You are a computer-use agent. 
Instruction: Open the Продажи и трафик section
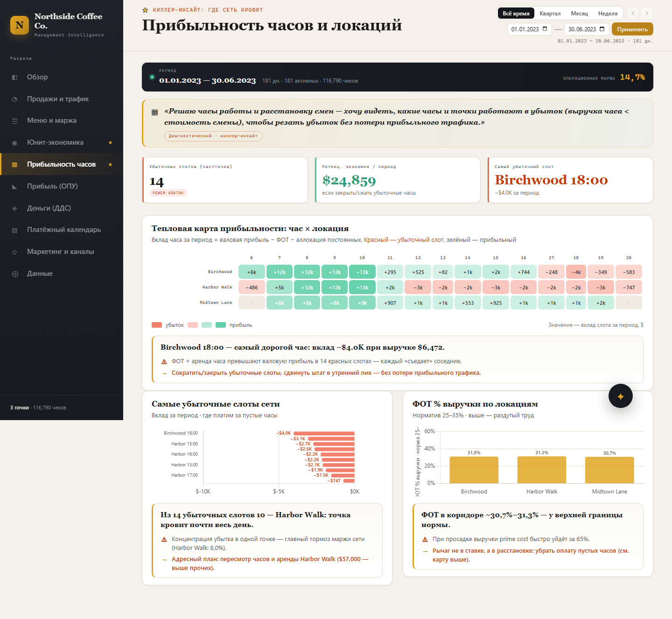[x=62, y=99]
